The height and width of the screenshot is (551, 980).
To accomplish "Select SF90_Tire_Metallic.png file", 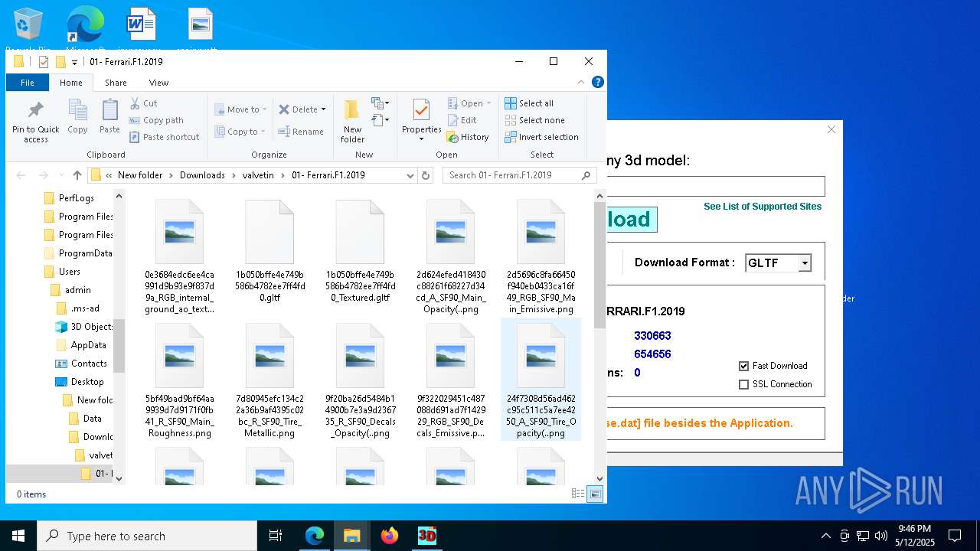I will [x=269, y=380].
